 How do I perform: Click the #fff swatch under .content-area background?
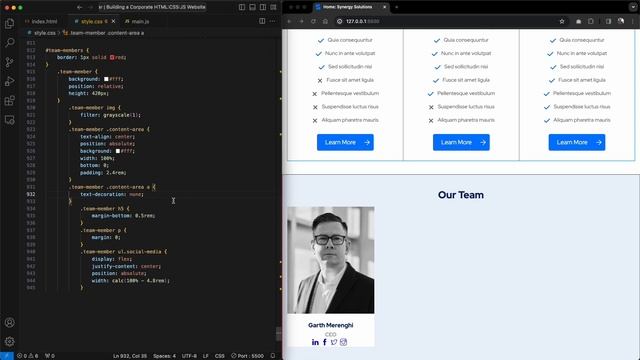[x=118, y=151]
